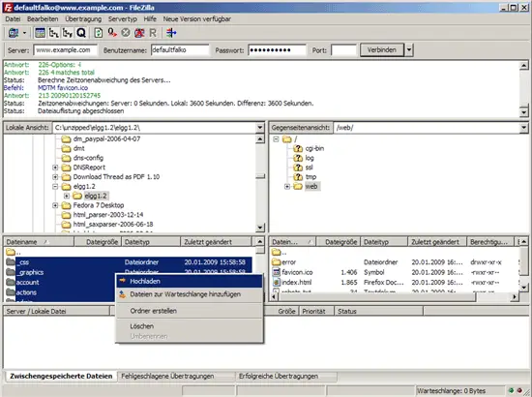Click the Port input field
Viewport: 532px width, 397px height.
343,50
